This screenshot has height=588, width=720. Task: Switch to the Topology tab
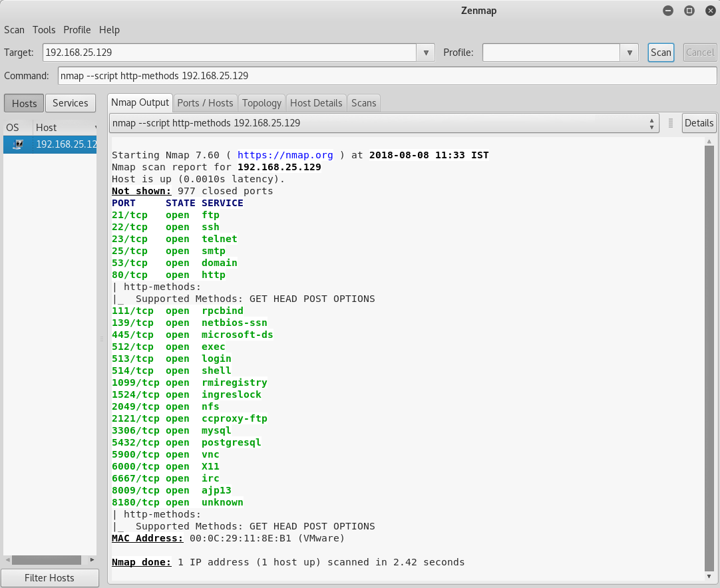[262, 103]
